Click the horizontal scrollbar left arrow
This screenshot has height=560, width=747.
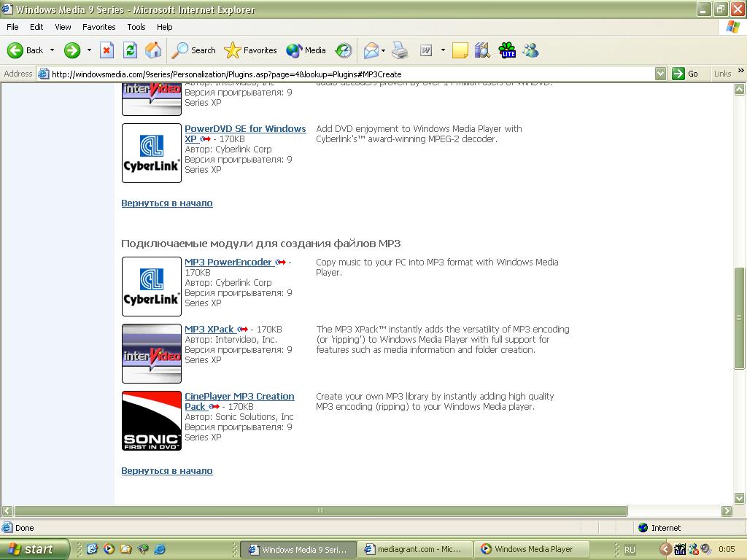tap(7, 511)
